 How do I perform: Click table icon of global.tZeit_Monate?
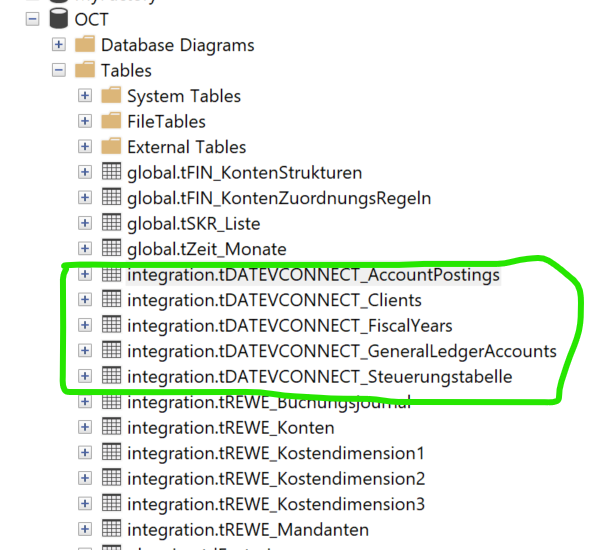click(x=111, y=248)
